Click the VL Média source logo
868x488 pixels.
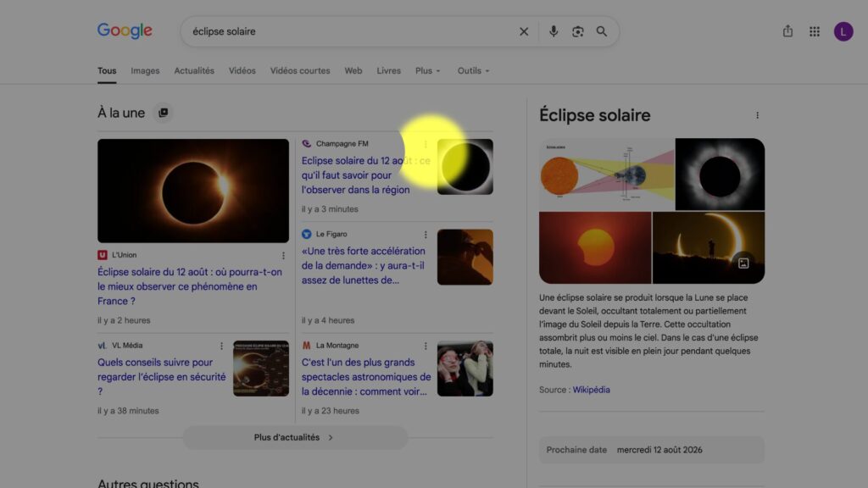[102, 346]
